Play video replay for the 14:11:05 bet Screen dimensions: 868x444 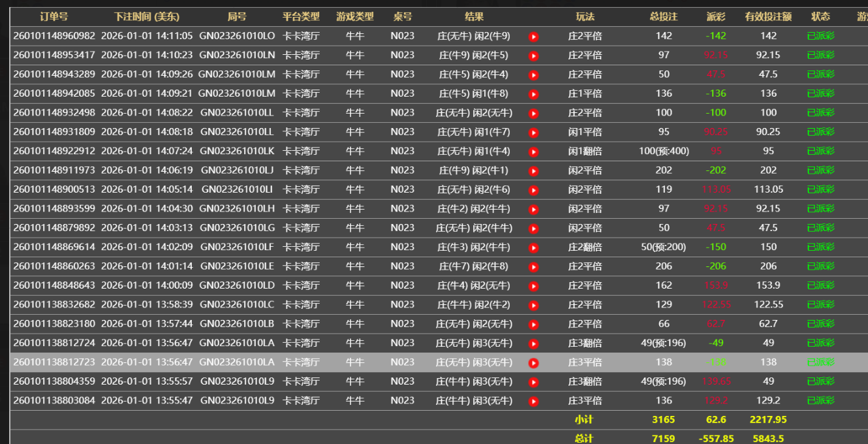tap(533, 37)
